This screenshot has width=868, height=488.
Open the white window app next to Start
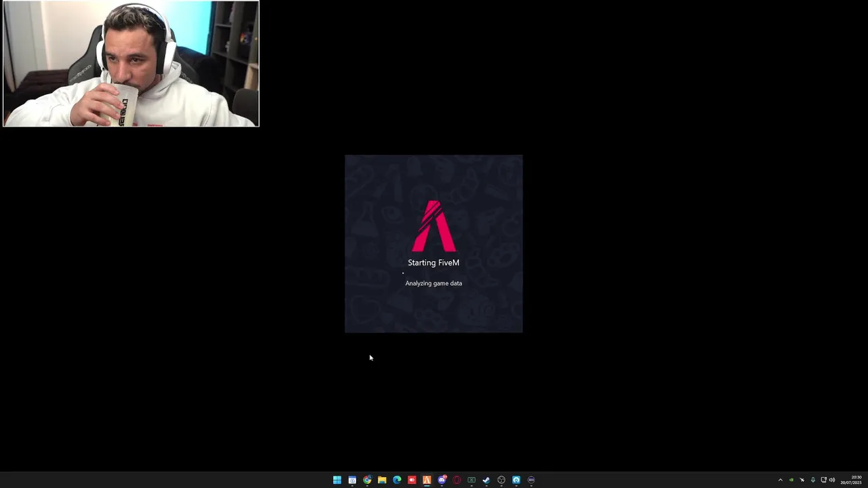pyautogui.click(x=352, y=480)
